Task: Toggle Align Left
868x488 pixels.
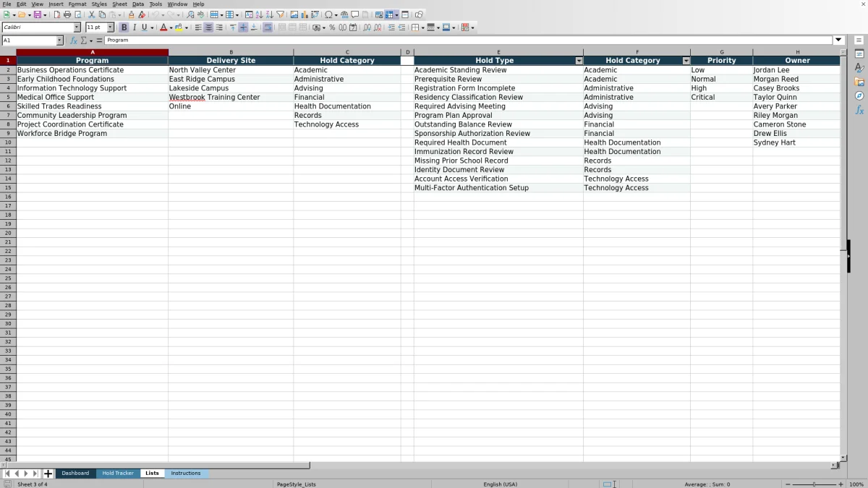Action: pos(198,27)
